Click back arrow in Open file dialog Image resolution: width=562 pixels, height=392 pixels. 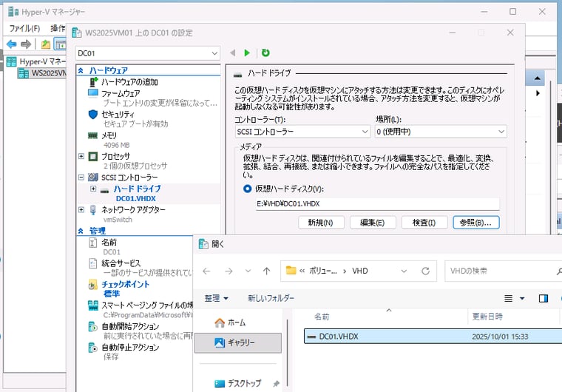point(206,271)
